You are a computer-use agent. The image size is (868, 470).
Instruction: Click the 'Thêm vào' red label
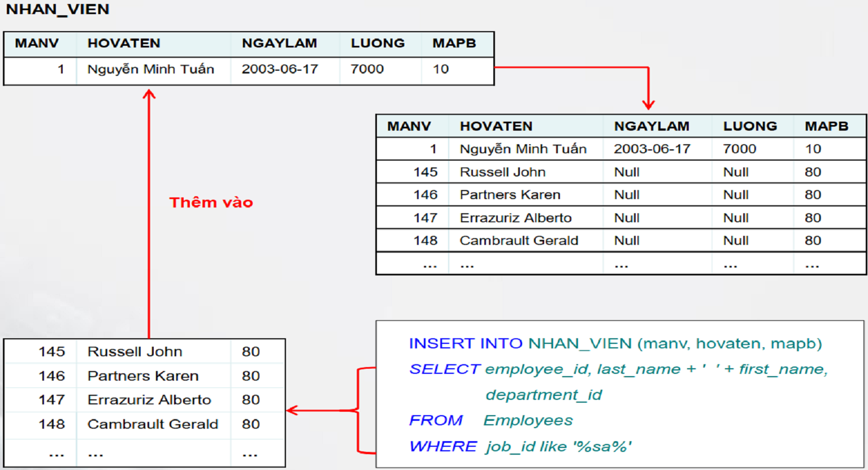[211, 202]
